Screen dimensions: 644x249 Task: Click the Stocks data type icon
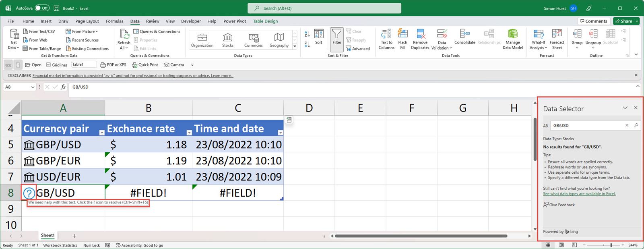[x=228, y=38]
